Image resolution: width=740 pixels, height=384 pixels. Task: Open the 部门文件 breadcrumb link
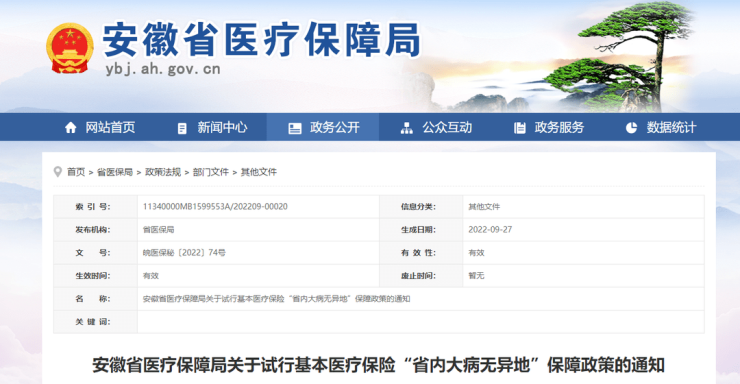210,172
